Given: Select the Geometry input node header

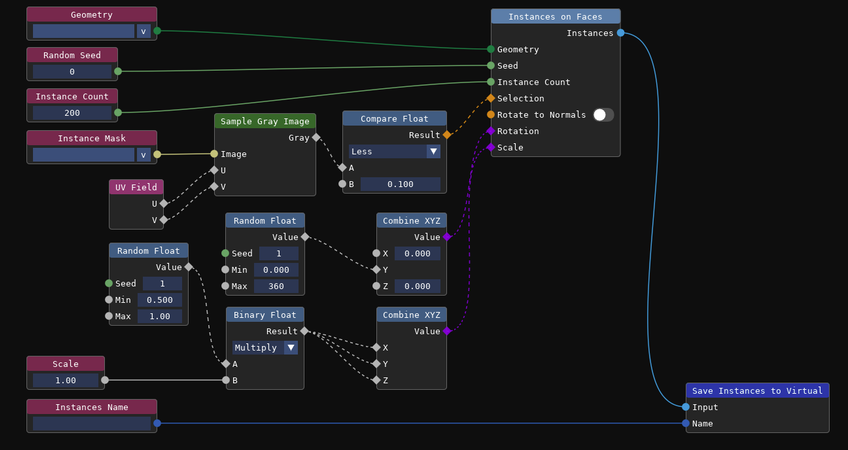Looking at the screenshot, I should [x=91, y=15].
